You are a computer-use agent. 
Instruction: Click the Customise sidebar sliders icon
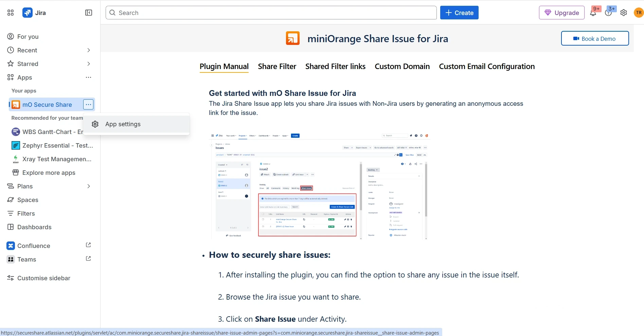[x=11, y=278]
